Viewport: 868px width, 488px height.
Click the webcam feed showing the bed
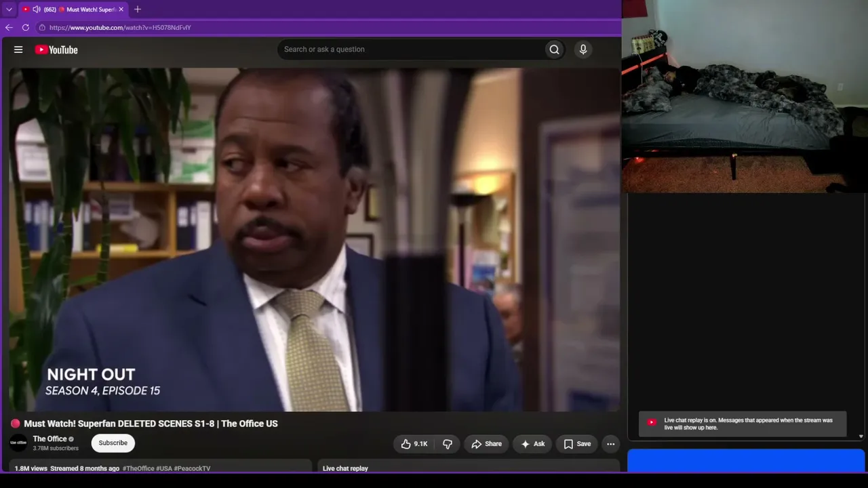(x=745, y=96)
